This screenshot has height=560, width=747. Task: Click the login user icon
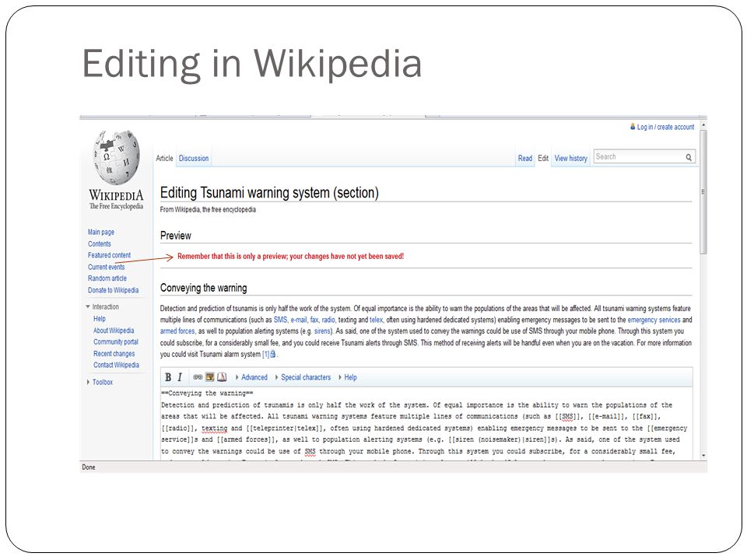tap(633, 127)
